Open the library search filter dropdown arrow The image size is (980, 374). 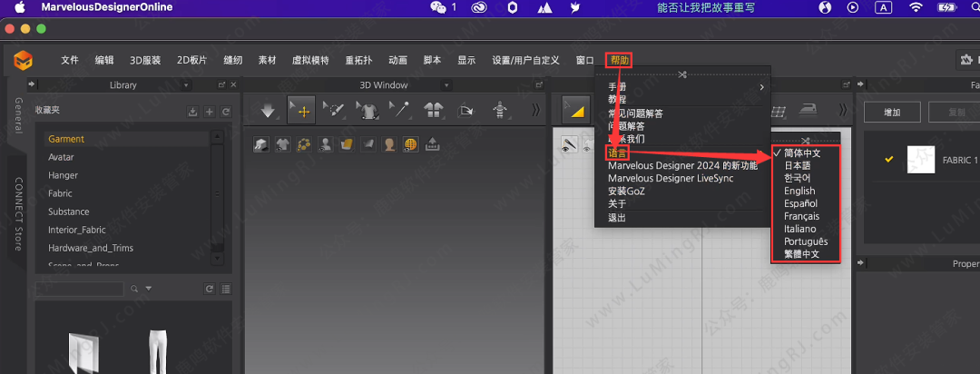[x=149, y=289]
